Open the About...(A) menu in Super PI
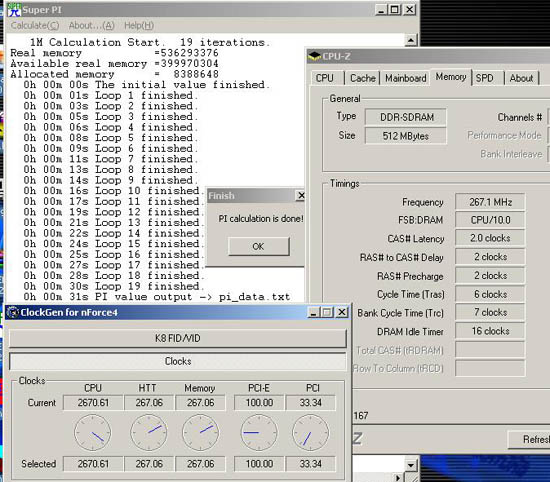The height and width of the screenshot is (482, 550). 92,26
